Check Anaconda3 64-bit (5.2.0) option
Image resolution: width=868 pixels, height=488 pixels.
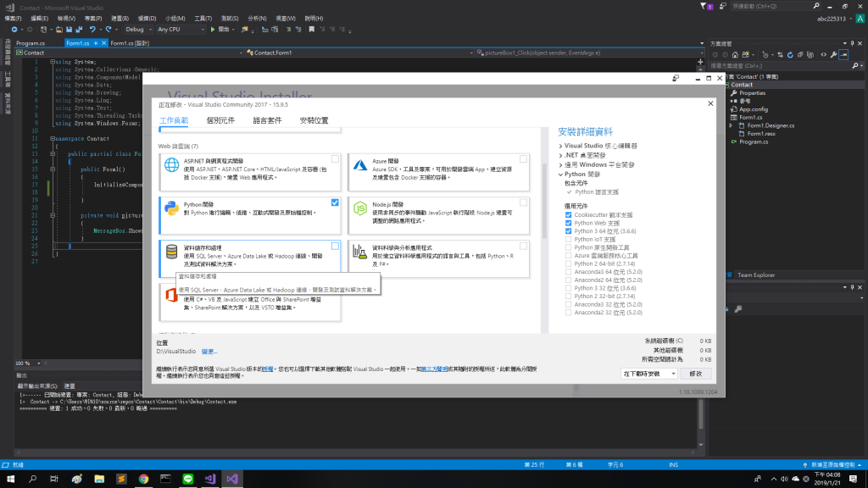pyautogui.click(x=569, y=272)
